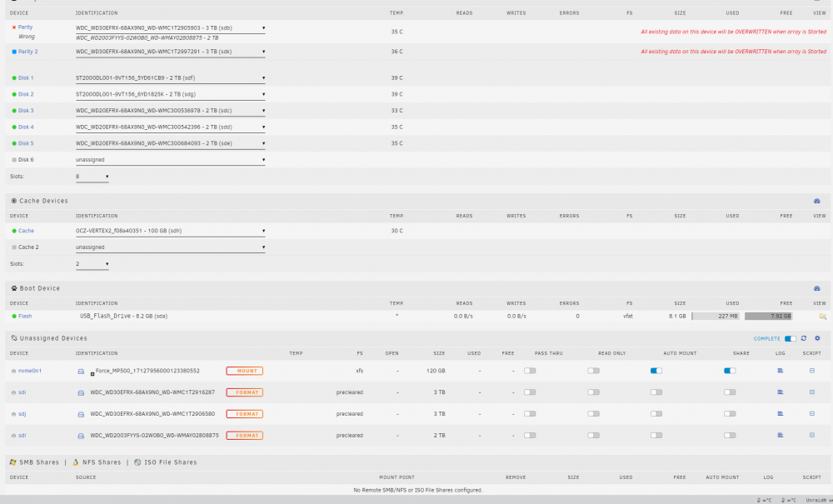This screenshot has height=504, width=833.
Task: Click the disk icon in the sdj row
Action: (81, 414)
